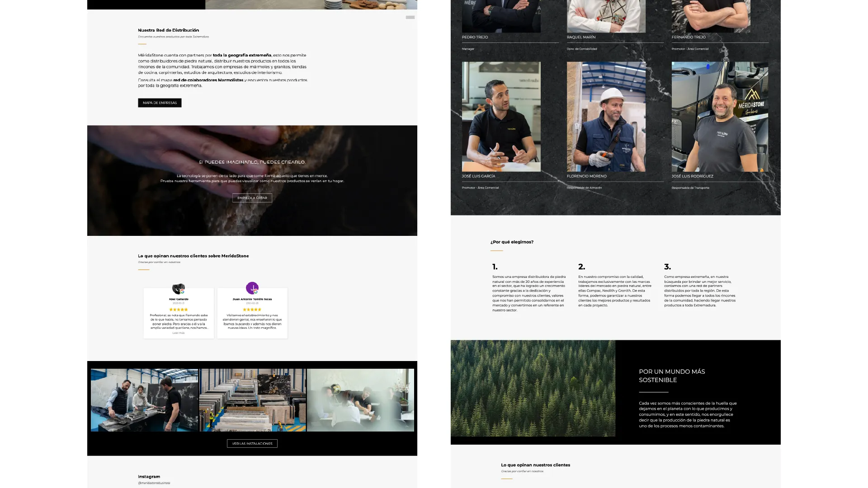Click Abel Gallardo's reviewer avatar icon
Viewport: 868px width, 488px height.
pos(179,288)
